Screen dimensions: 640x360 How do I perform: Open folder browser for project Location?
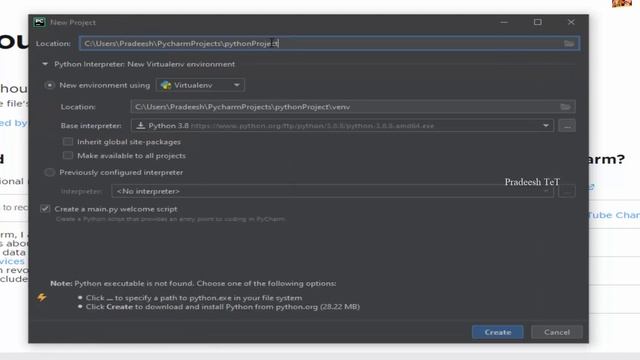point(569,43)
